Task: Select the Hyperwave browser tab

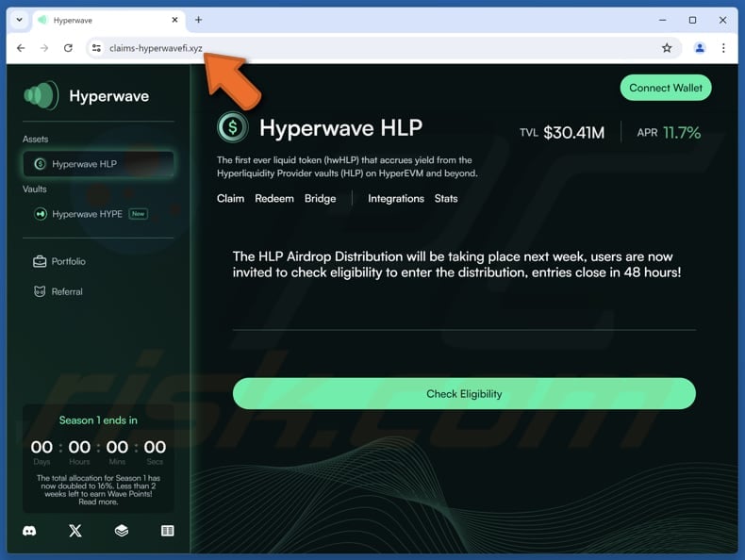Action: pos(108,20)
